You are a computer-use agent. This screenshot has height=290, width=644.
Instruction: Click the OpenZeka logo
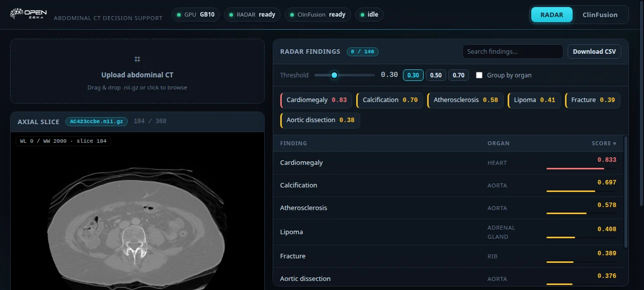click(x=29, y=14)
